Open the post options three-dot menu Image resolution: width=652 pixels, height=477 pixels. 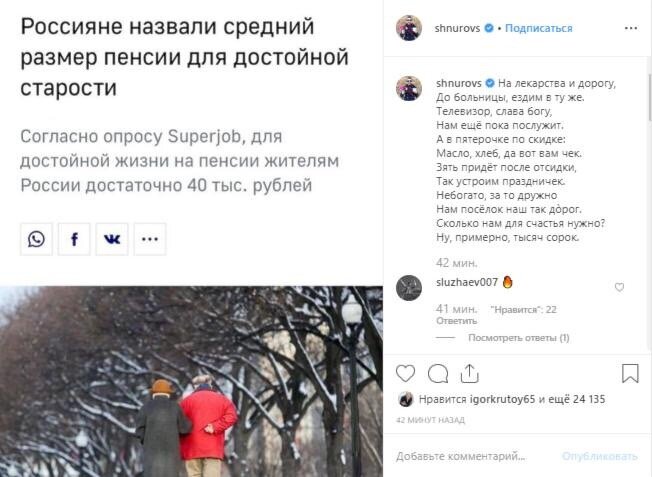631,28
